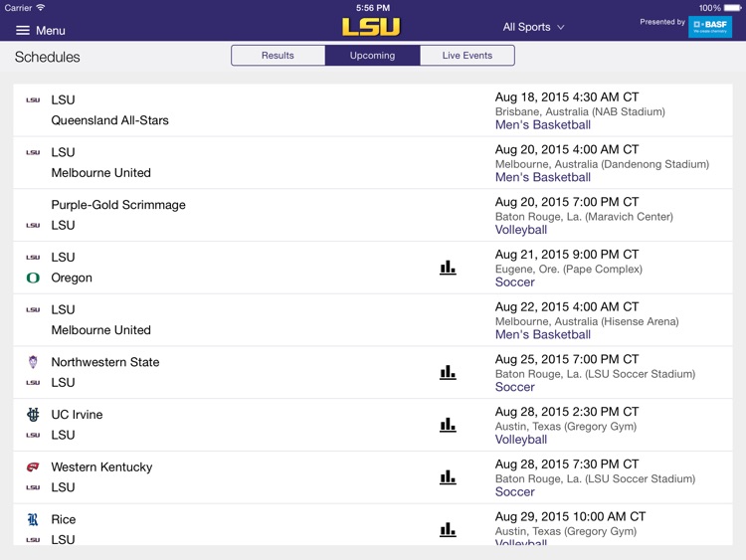The image size is (746, 560).
Task: Open Men's Basketball link for Aug 20 game
Action: click(543, 177)
